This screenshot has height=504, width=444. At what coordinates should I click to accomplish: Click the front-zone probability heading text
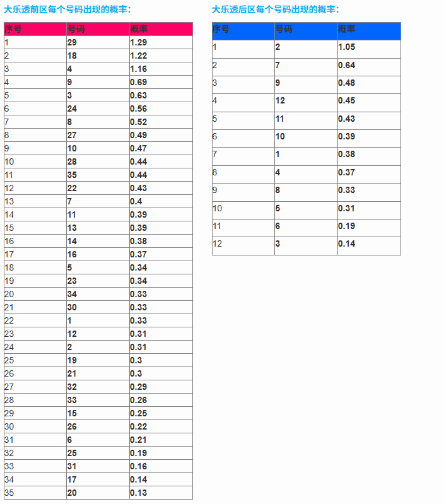point(67,9)
